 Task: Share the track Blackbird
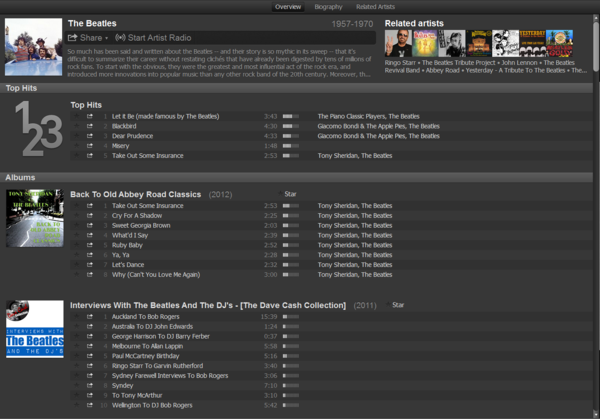[x=90, y=126]
